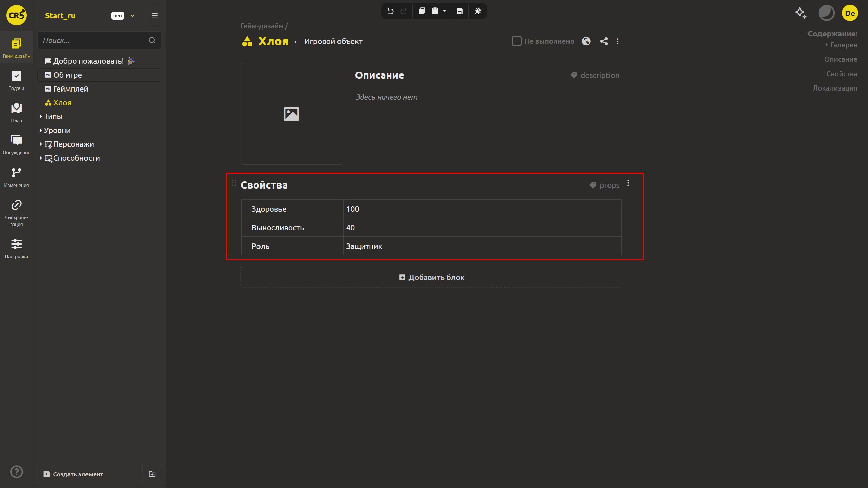Open the Обсуждения section
868x488 pixels.
click(16, 144)
